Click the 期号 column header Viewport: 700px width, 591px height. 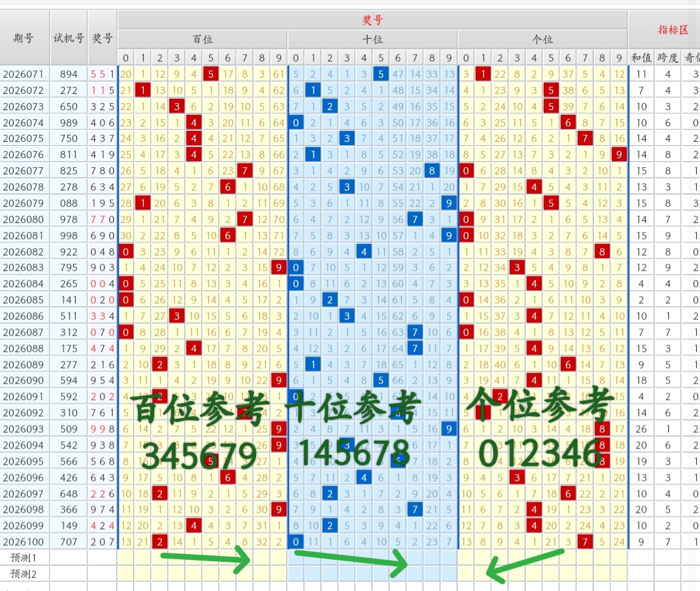(x=24, y=37)
